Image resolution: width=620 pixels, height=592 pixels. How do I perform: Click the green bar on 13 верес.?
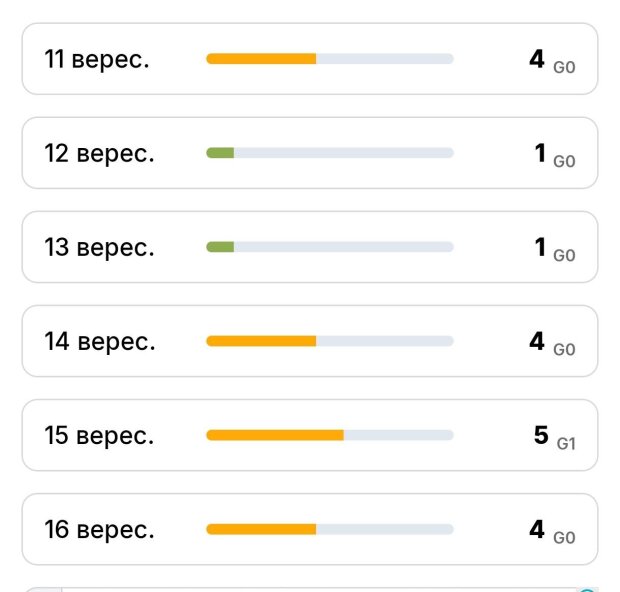(220, 247)
